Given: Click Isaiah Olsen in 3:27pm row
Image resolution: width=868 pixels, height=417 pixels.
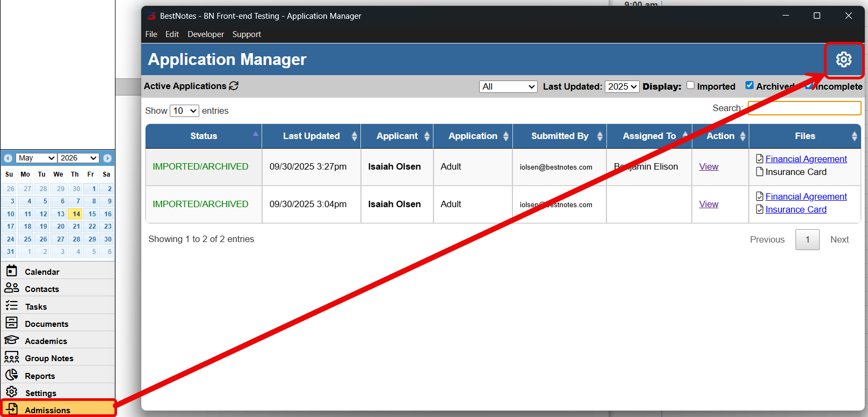Looking at the screenshot, I should click(x=394, y=166).
